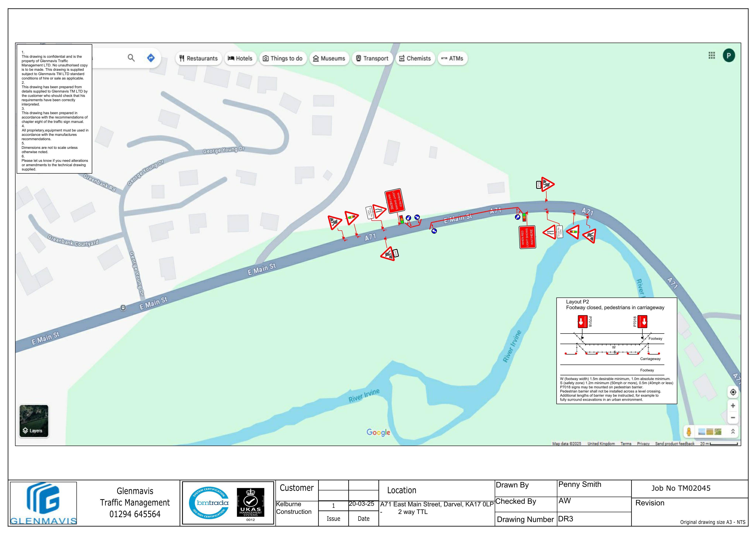Toggle the 20 m scale bar units

click(x=719, y=444)
